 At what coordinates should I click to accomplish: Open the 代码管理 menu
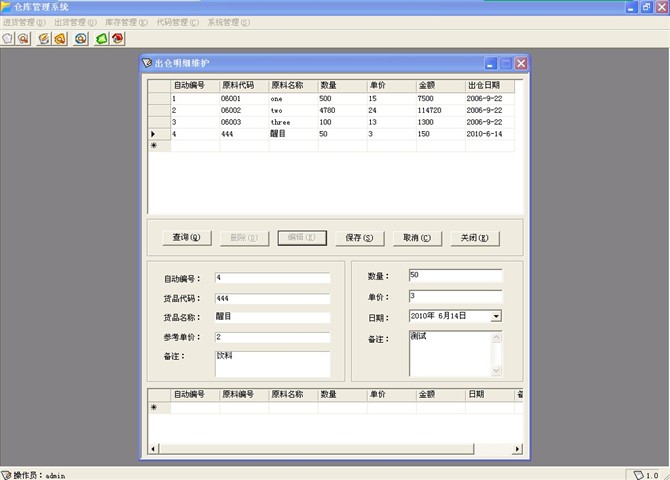coord(177,22)
